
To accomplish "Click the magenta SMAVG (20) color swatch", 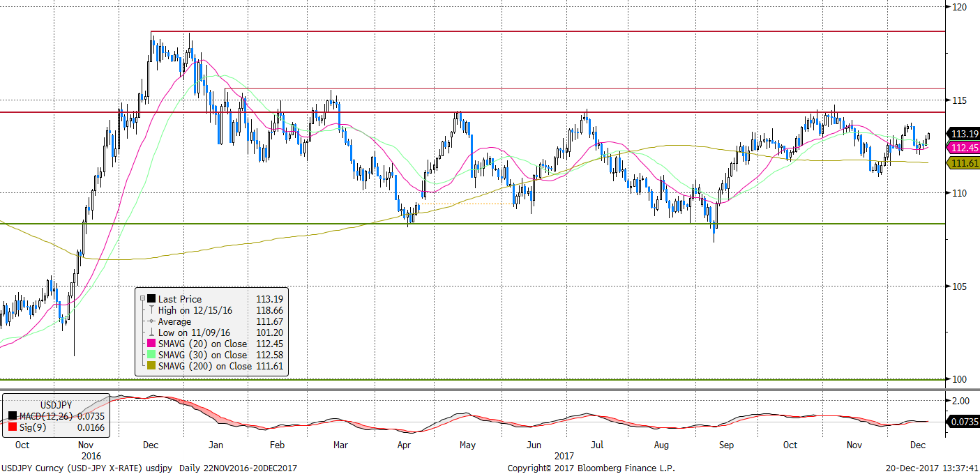I will 151,344.
